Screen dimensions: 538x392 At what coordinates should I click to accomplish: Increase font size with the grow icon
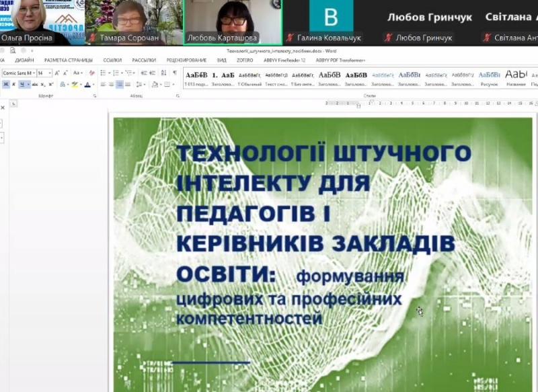pyautogui.click(x=57, y=73)
